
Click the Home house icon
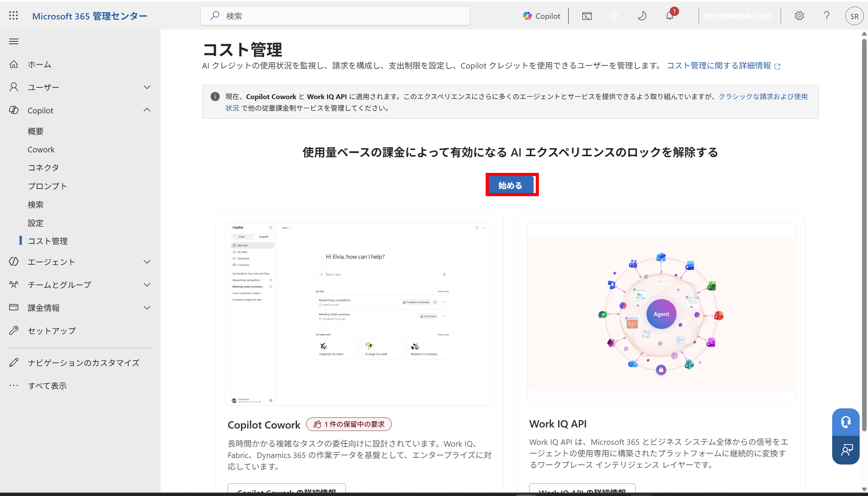(14, 64)
